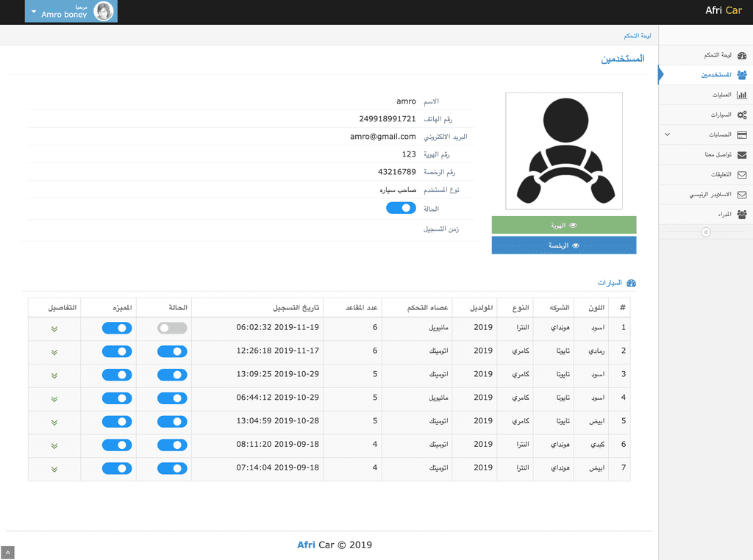Expand details chevron for car row 2

tap(54, 352)
